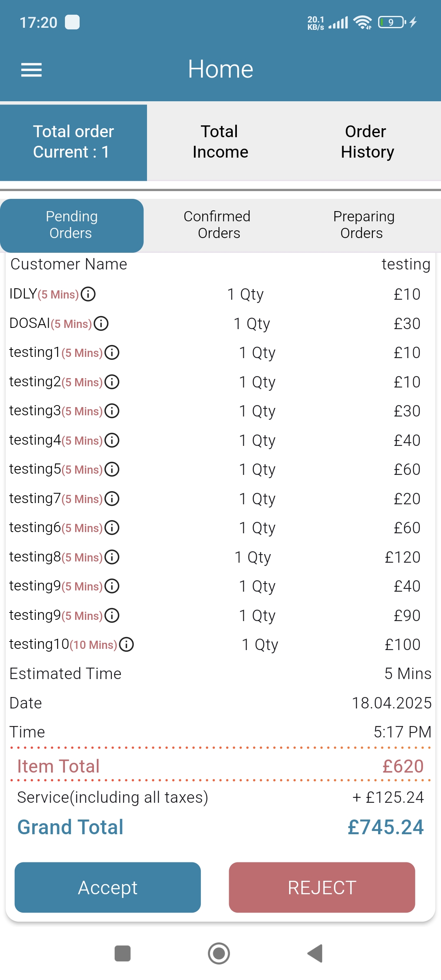
Task: Select Total order Current tab
Action: [x=73, y=142]
